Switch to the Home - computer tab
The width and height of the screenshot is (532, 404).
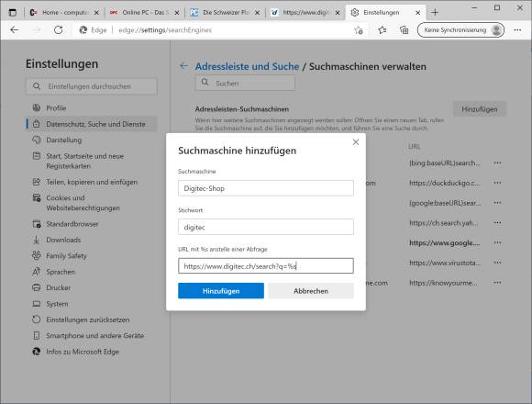[64, 13]
